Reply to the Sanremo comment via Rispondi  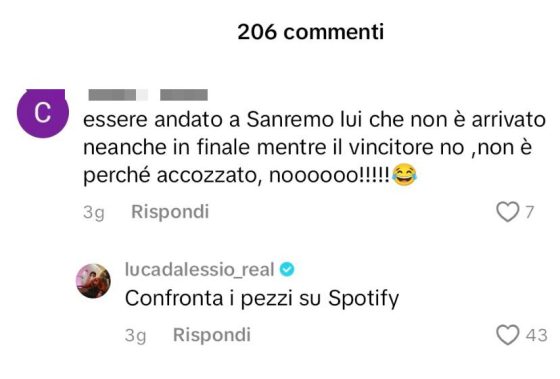170,211
